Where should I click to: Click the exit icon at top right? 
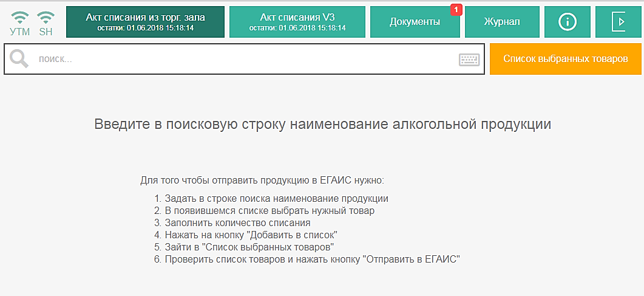[619, 22]
